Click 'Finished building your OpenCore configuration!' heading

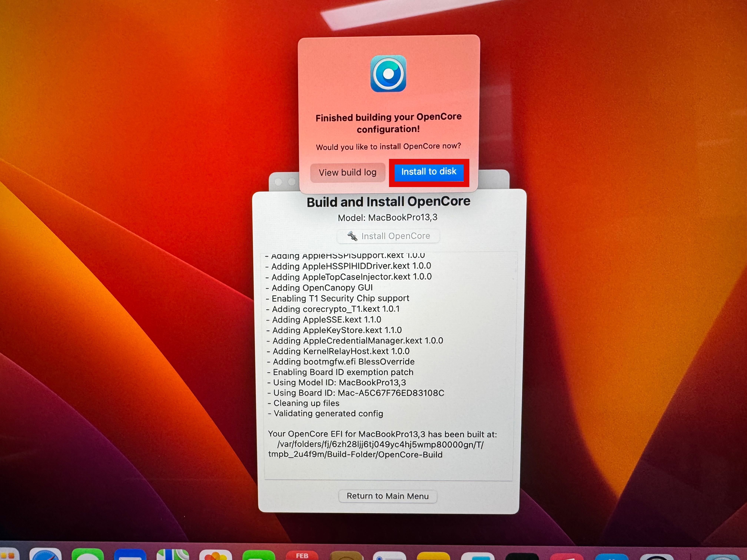[x=388, y=123]
